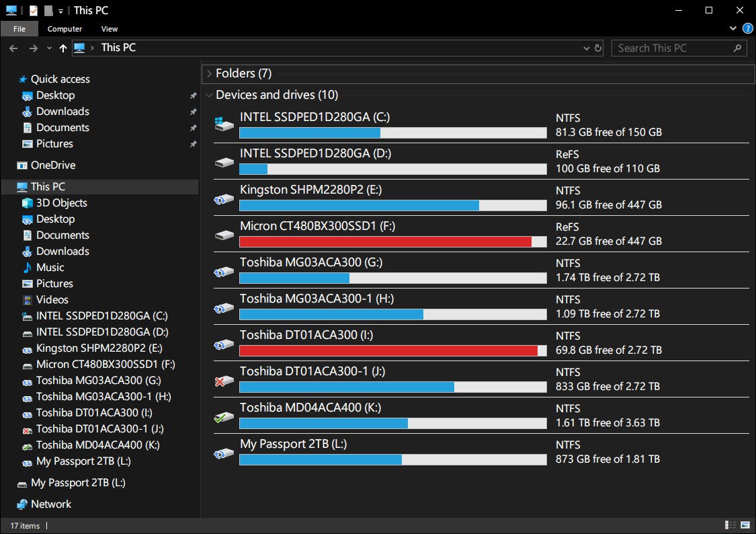Click the red F: drive usage bar
This screenshot has height=534, width=756.
[393, 241]
